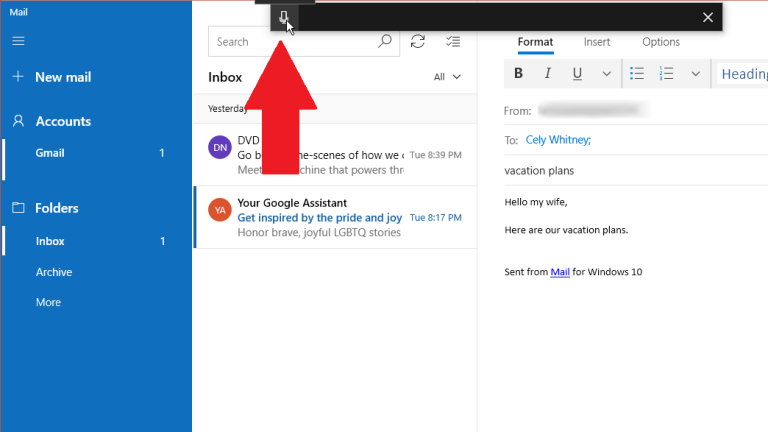
Task: Switch to the Insert tab
Action: click(597, 42)
